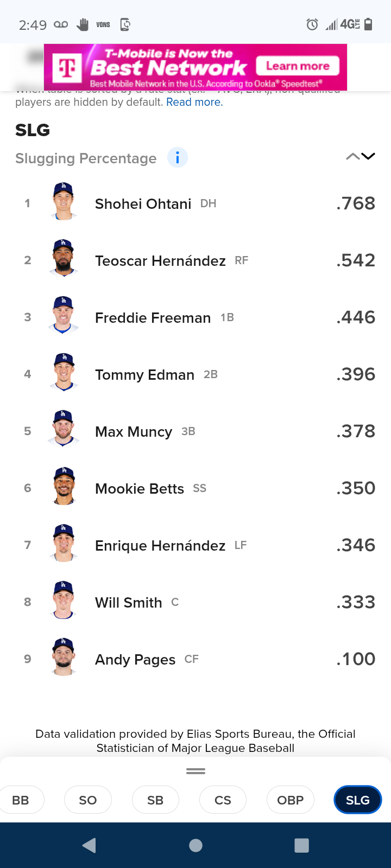
Task: Expand the stat selector drag handle
Action: point(195,771)
